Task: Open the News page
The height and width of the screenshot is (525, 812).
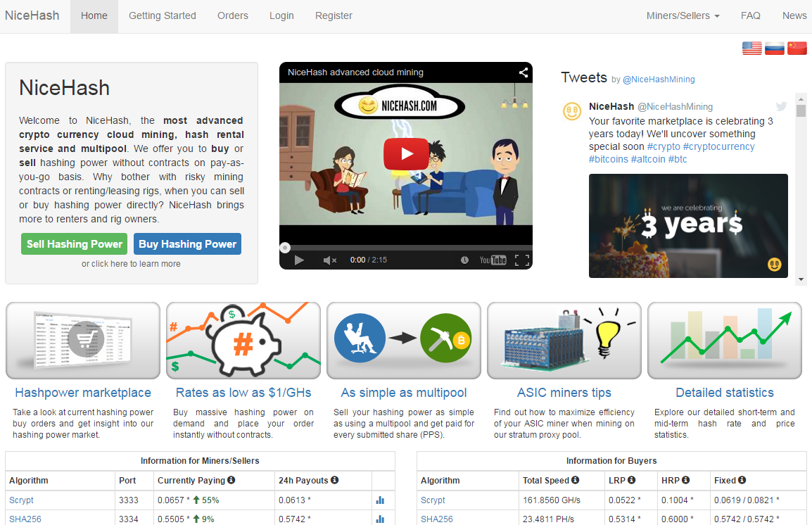Action: tap(794, 15)
